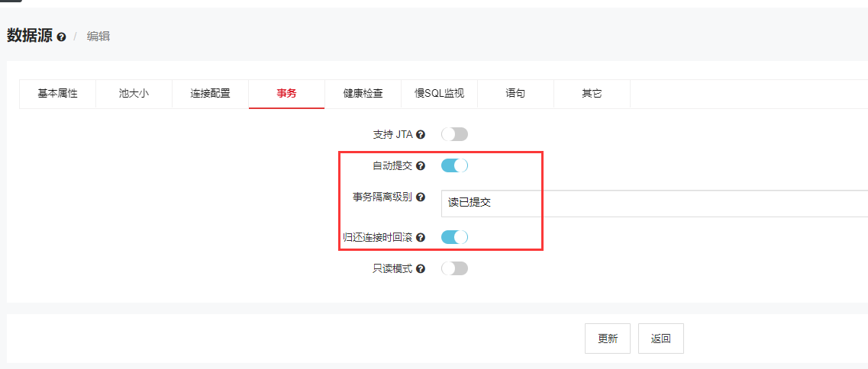868x369 pixels.
Task: Enable the 支持 JTA toggle
Action: (x=454, y=134)
